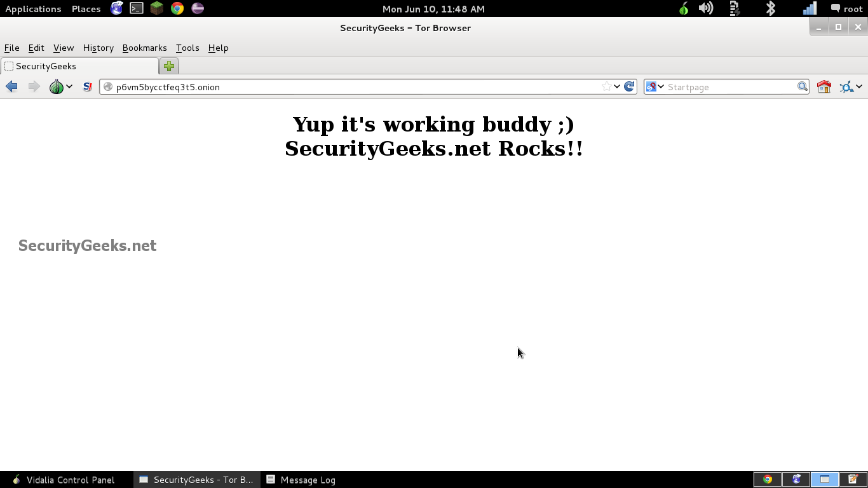Open the Edit menu
This screenshot has width=868, height=488.
tap(36, 48)
